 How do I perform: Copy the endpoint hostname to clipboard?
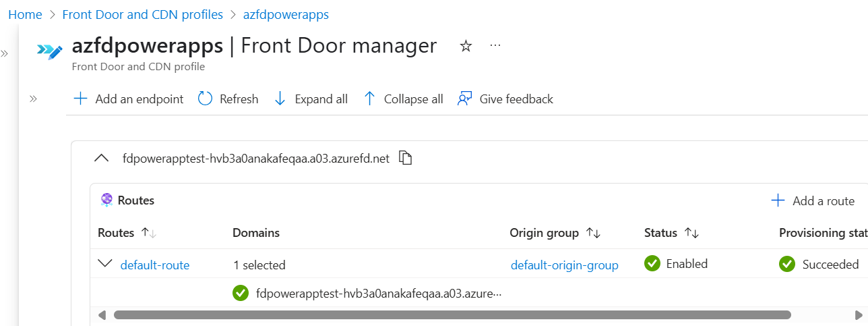[405, 158]
